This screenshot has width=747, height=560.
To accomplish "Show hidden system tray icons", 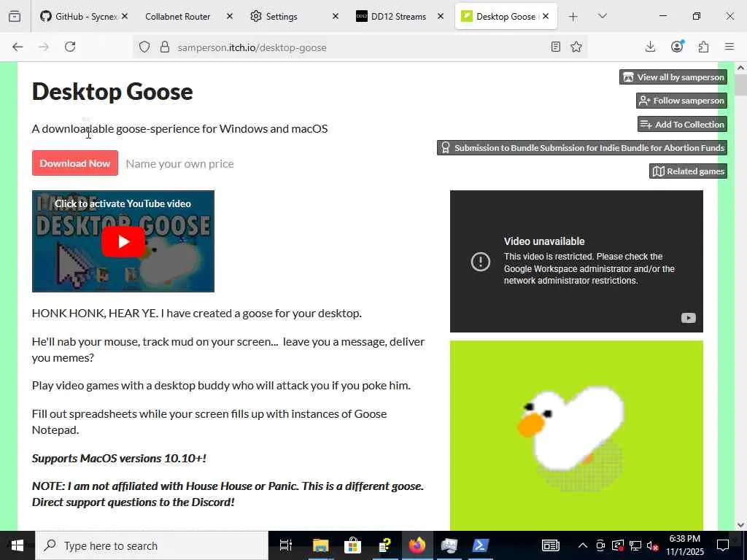I will [x=583, y=545].
